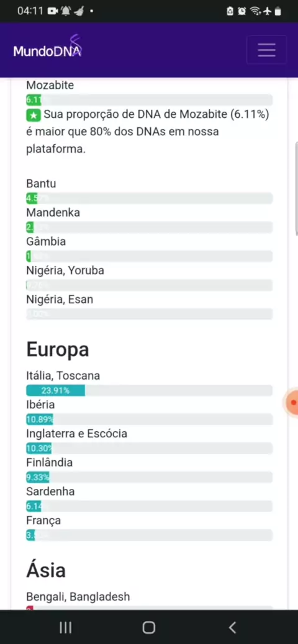Tap the floating red record bubble
The height and width of the screenshot is (644, 298).
click(x=292, y=403)
